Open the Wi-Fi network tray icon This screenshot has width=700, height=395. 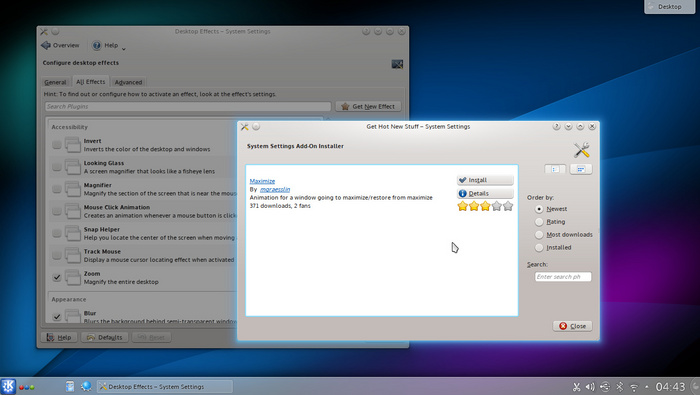(633, 387)
